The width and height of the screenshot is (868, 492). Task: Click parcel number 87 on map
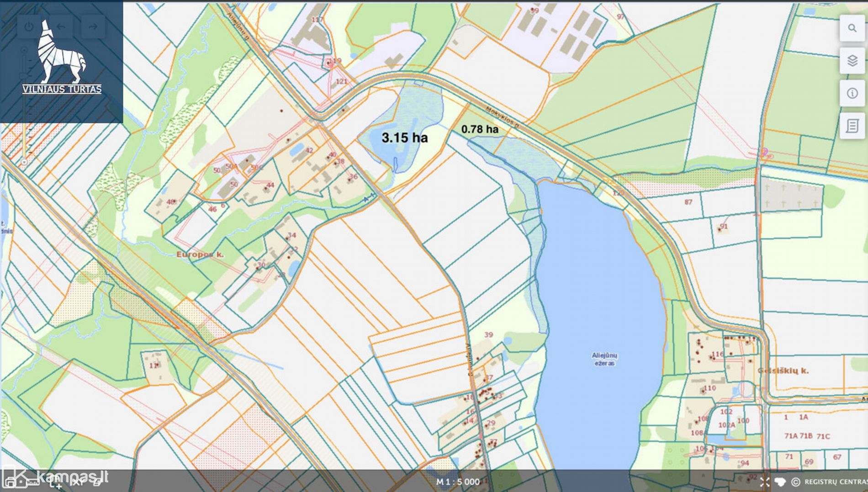pyautogui.click(x=688, y=202)
